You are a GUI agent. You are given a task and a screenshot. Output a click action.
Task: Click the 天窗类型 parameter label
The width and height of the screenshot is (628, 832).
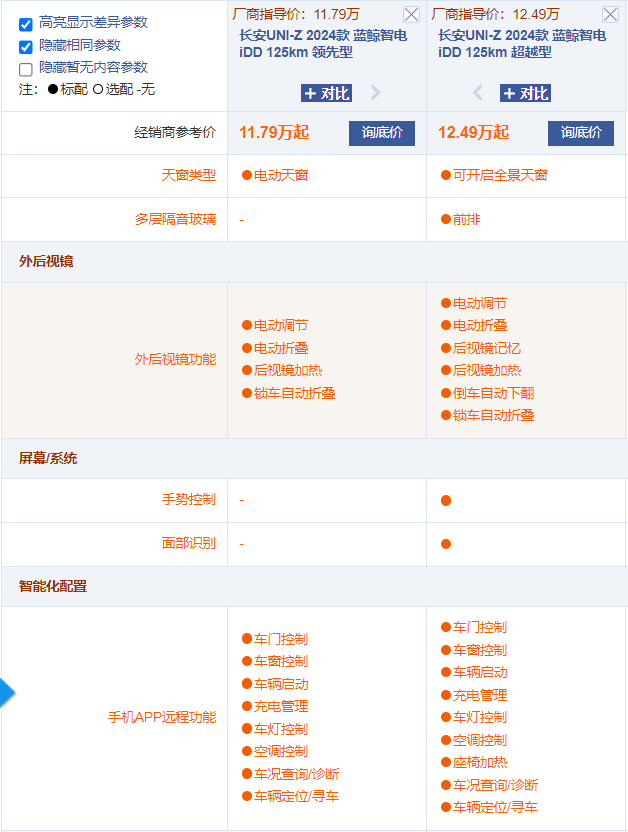[x=189, y=175]
